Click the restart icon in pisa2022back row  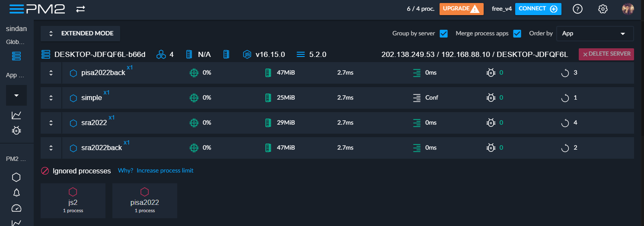click(565, 73)
